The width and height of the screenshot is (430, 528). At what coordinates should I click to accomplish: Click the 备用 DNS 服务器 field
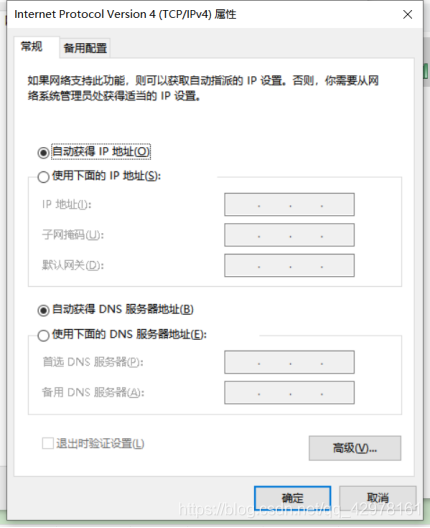pos(289,393)
